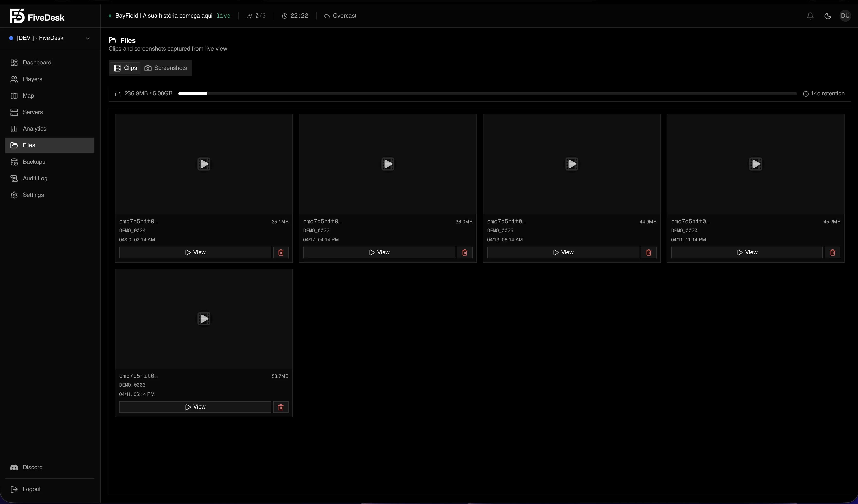Go to Players page

[50, 79]
